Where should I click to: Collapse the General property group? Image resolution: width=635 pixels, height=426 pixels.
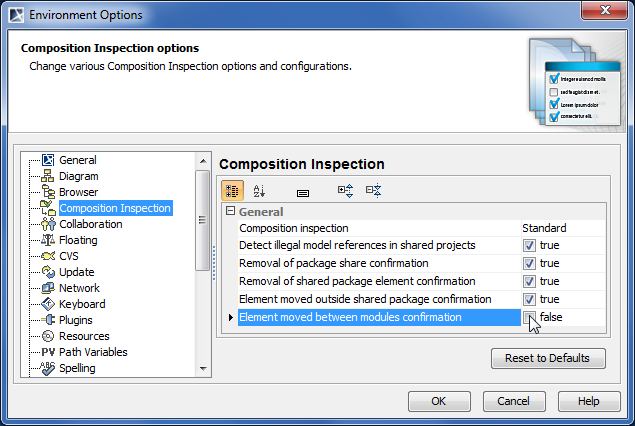click(230, 212)
